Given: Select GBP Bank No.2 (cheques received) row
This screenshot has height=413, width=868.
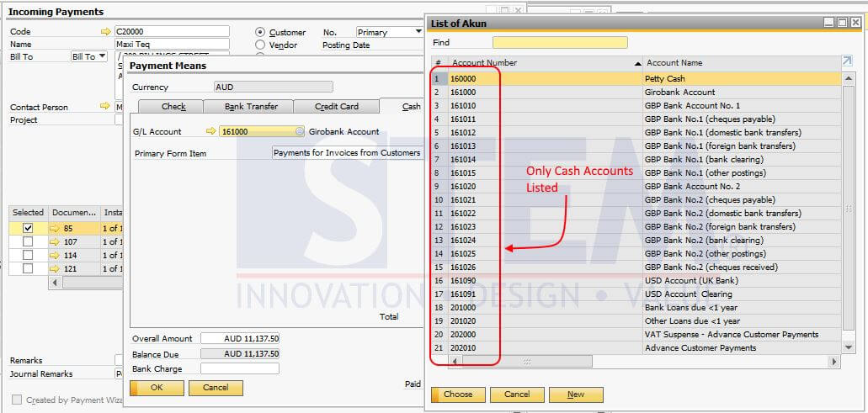Looking at the screenshot, I should click(636, 267).
